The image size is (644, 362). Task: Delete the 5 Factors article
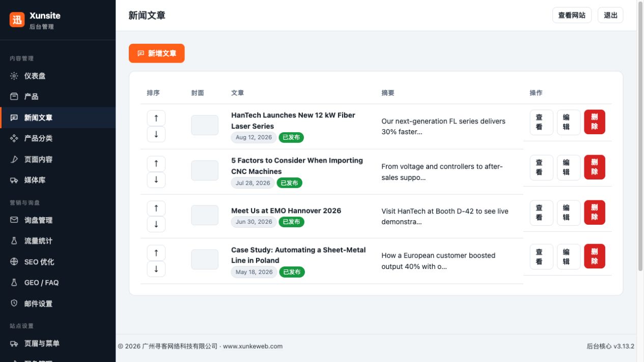(595, 167)
